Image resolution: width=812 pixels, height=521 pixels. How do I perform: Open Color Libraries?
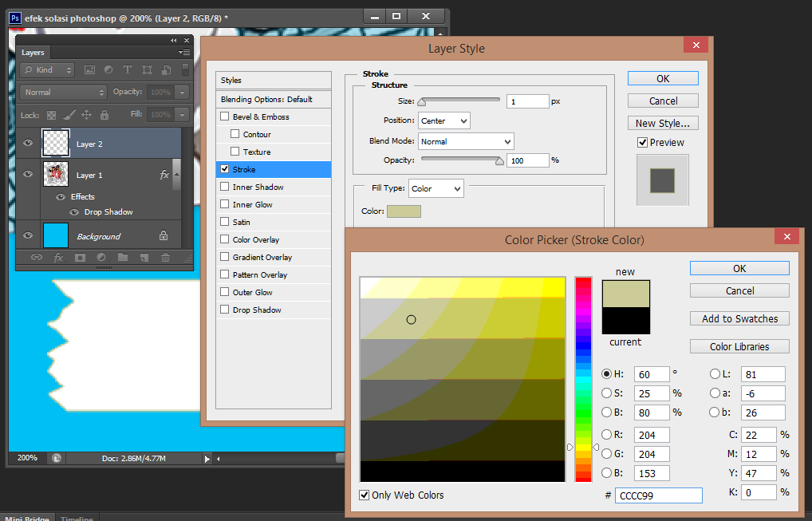[x=739, y=346]
